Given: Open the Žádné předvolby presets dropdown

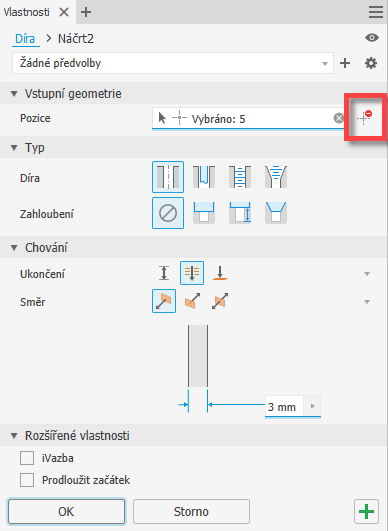Looking at the screenshot, I should click(173, 63).
